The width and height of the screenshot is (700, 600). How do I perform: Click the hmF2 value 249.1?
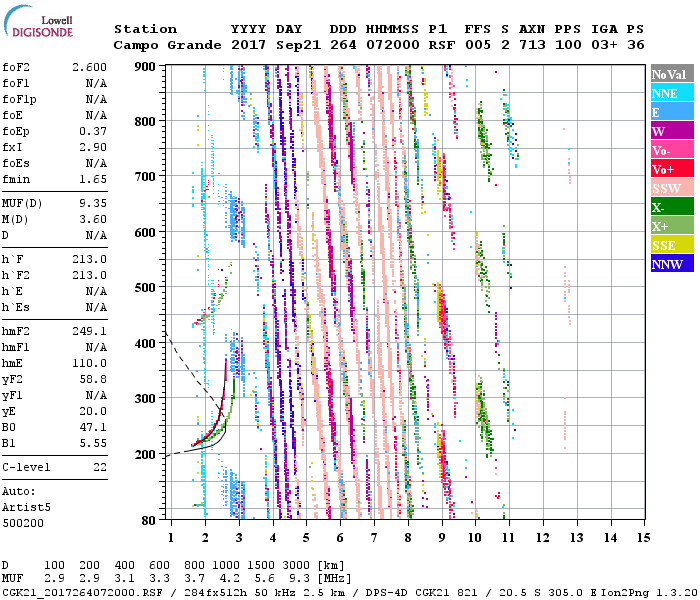[x=90, y=331]
